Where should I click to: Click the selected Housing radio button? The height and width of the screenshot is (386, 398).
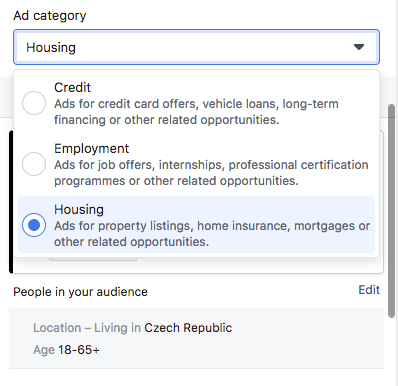tap(34, 225)
